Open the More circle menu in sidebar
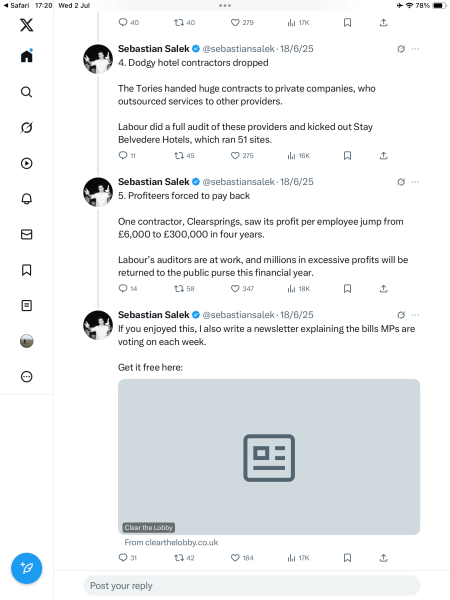 26,377
